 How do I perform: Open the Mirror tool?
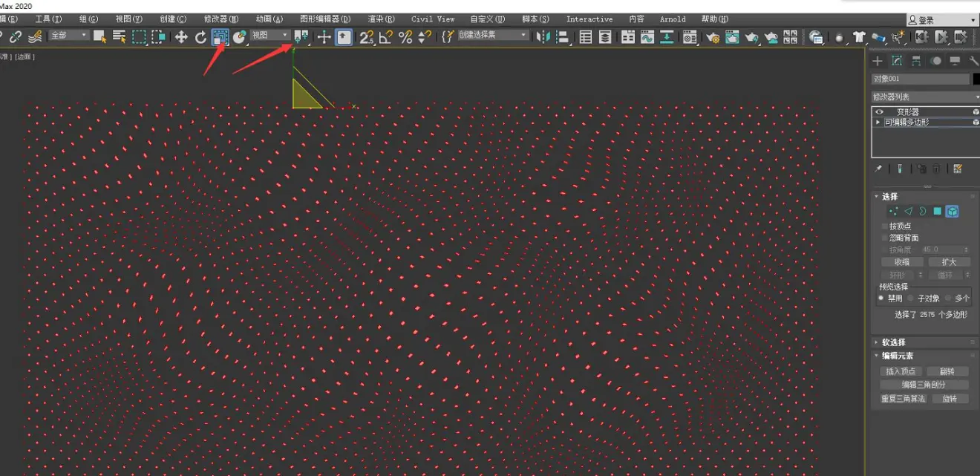tap(543, 36)
